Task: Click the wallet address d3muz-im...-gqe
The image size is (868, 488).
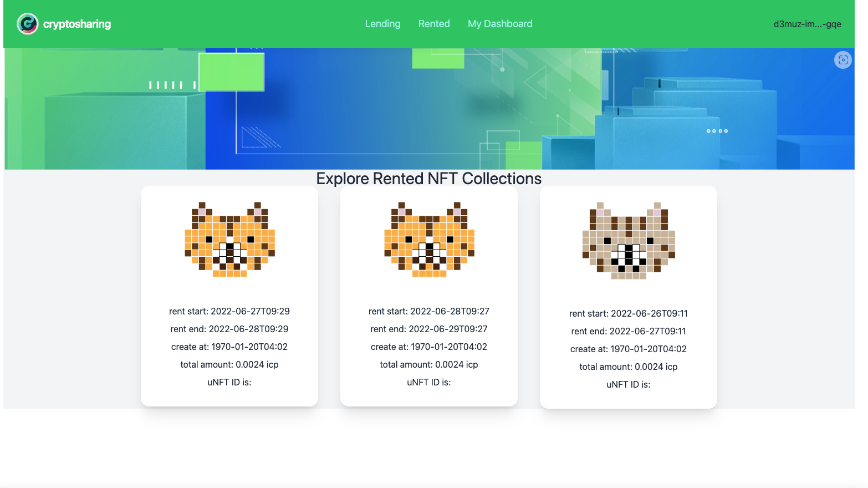Action: pyautogui.click(x=807, y=24)
